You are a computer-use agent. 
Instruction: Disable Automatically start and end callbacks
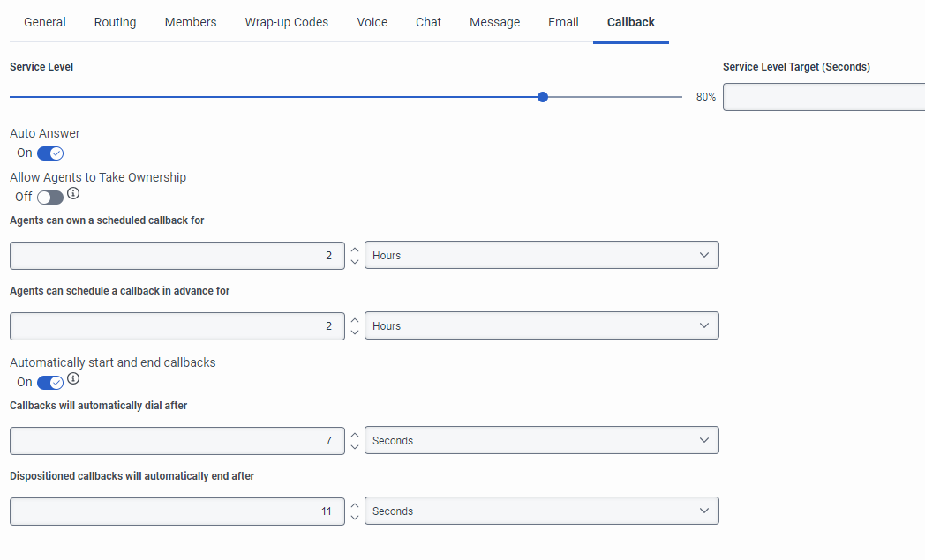pos(50,383)
